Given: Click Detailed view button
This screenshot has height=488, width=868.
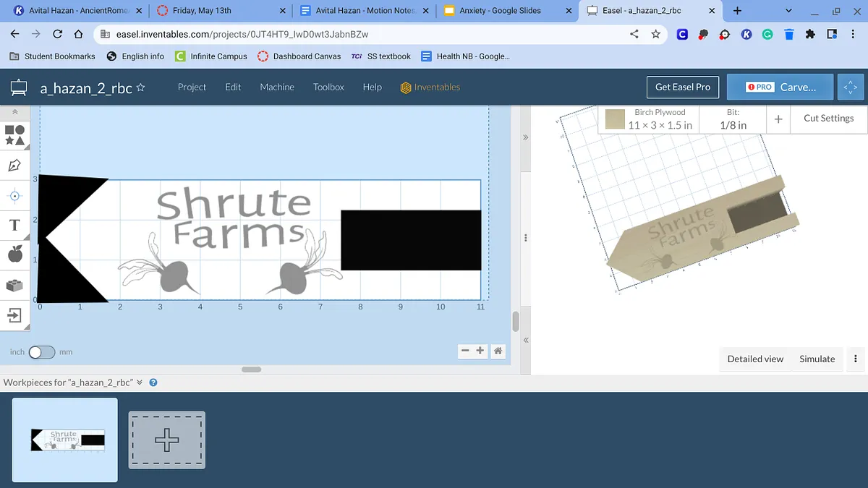Looking at the screenshot, I should click(x=755, y=359).
